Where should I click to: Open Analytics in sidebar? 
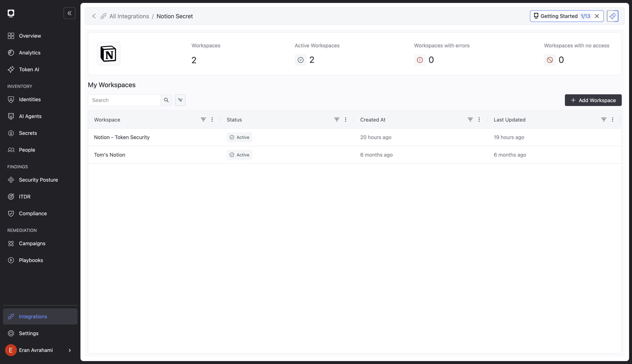pos(40,52)
